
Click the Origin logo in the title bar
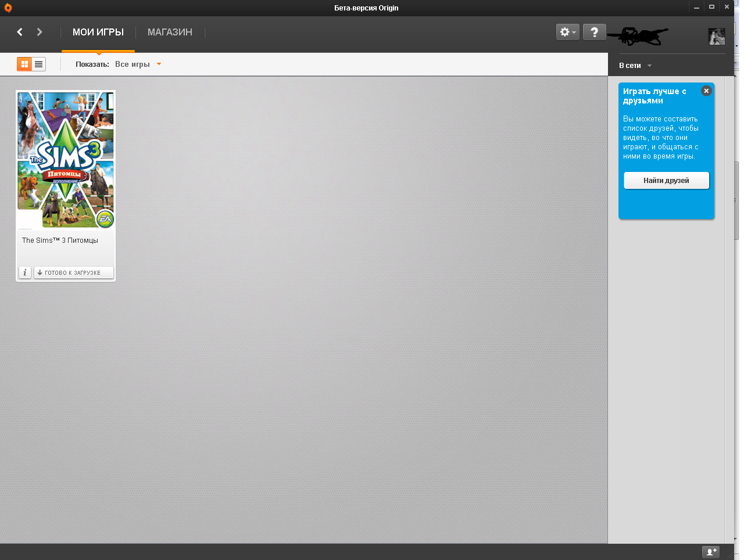8,8
